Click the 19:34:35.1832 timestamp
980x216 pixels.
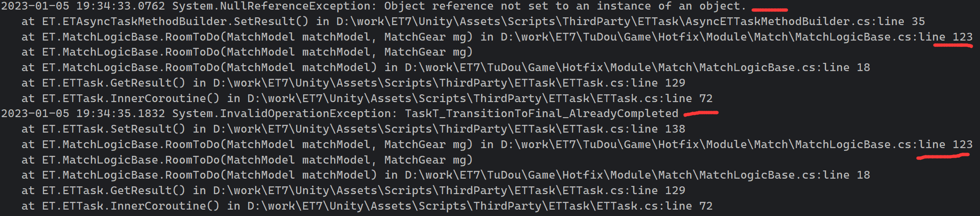click(x=121, y=113)
